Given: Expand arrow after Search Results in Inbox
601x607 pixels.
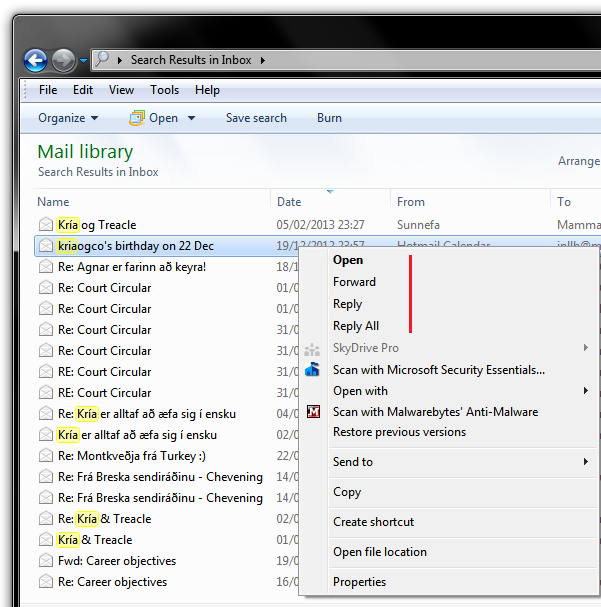Looking at the screenshot, I should (263, 60).
